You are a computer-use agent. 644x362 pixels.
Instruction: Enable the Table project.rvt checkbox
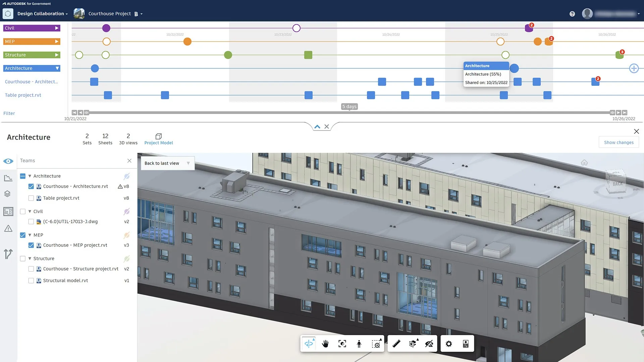pyautogui.click(x=31, y=198)
